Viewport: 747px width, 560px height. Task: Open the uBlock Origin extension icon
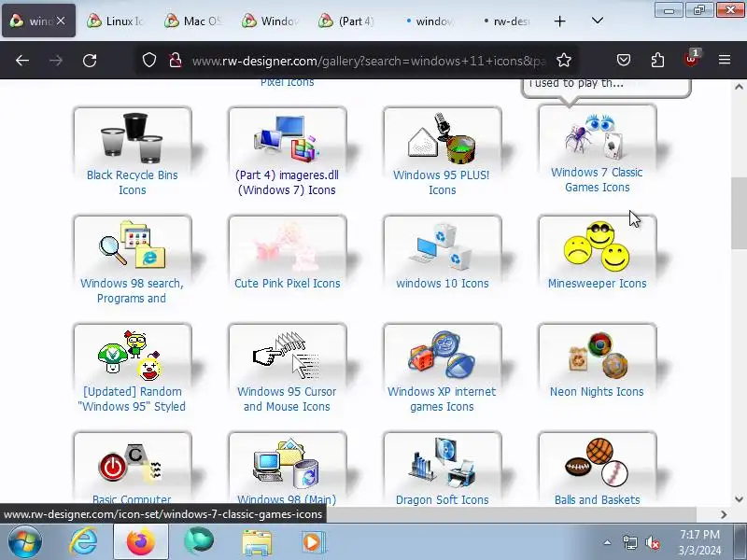pyautogui.click(x=691, y=59)
